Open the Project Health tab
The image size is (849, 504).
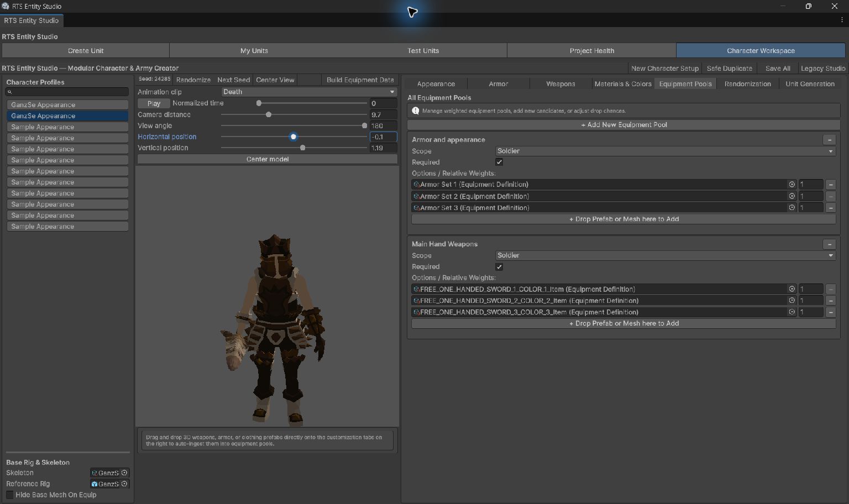coord(591,51)
